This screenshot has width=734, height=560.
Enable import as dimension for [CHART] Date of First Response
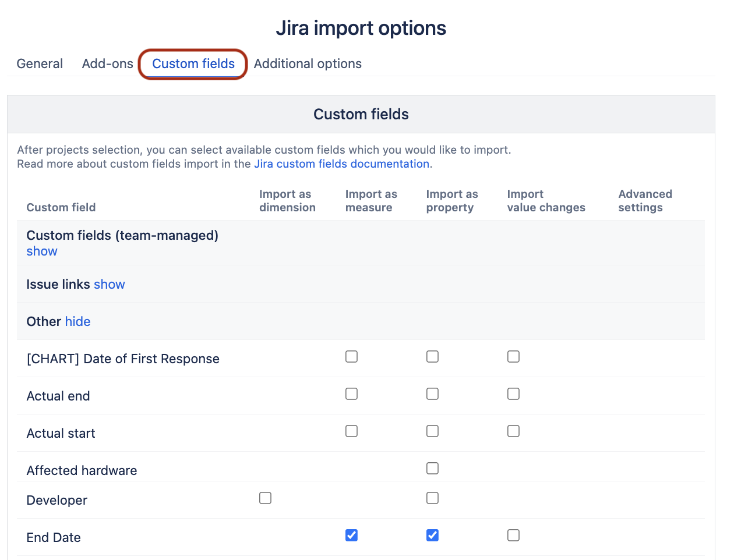[351, 356]
